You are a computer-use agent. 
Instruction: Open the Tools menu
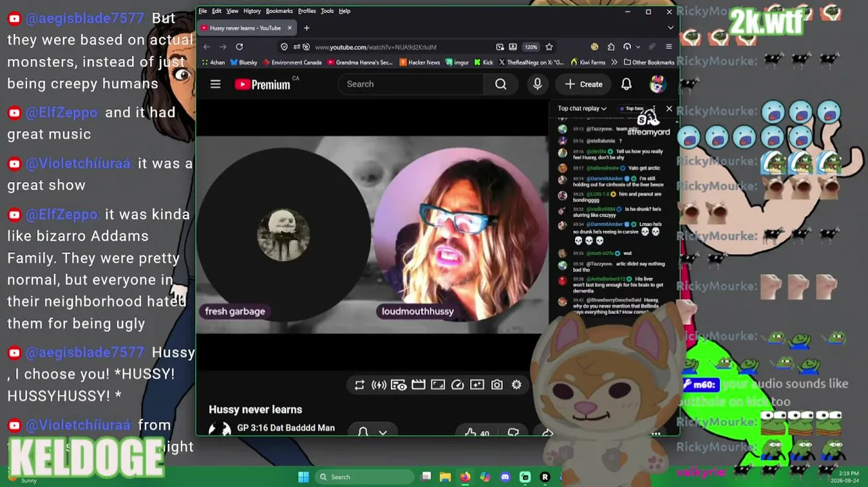point(327,11)
